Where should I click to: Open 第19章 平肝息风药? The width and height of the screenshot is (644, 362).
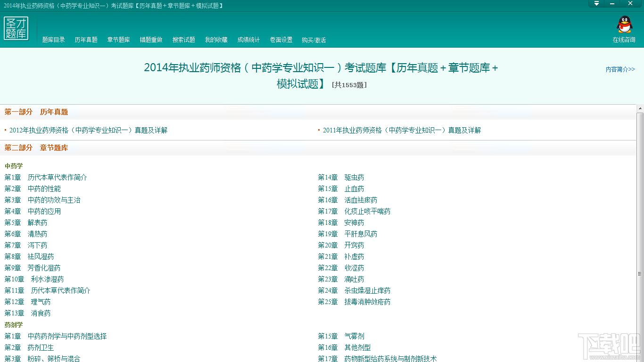[x=347, y=234]
